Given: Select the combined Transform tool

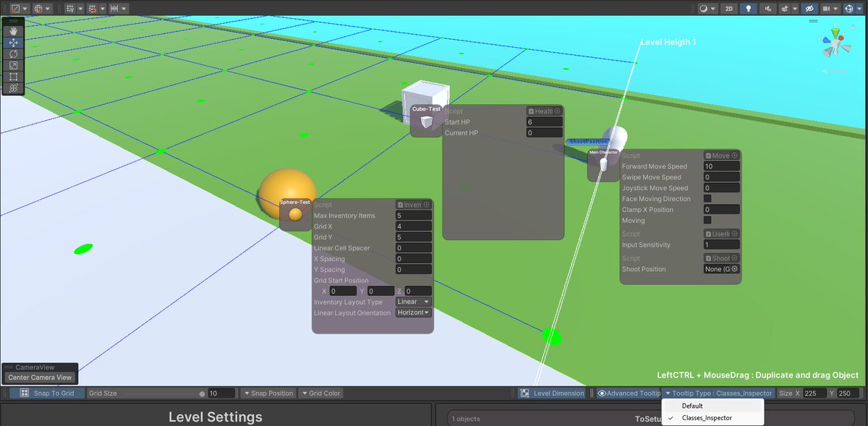Looking at the screenshot, I should [14, 88].
